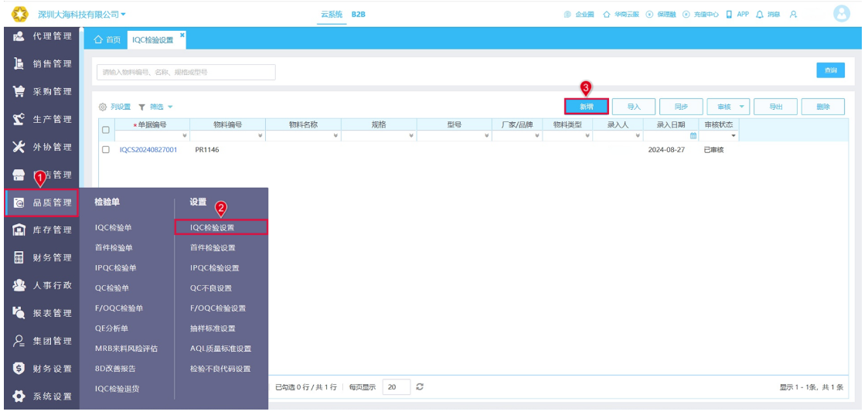Open 财务设置 shield module
The width and height of the screenshot is (868, 415).
click(42, 369)
